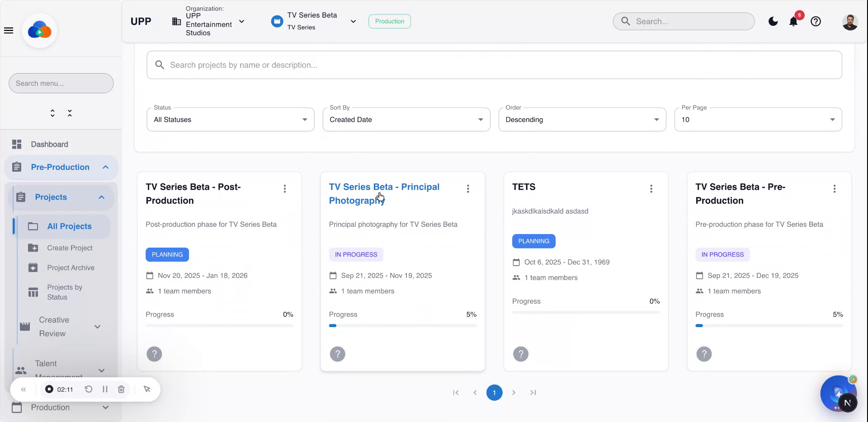Open the hamburger menu icon
This screenshot has height=422, width=868.
pyautogui.click(x=9, y=31)
